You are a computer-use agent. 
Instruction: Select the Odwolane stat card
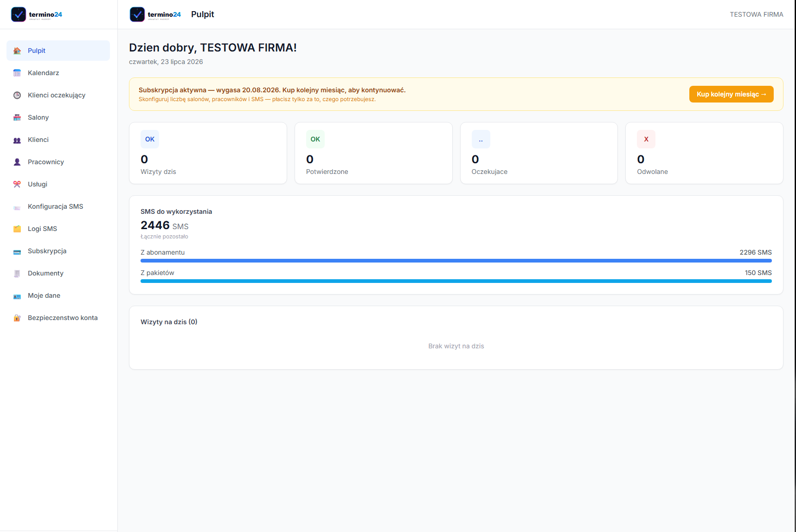tap(704, 153)
